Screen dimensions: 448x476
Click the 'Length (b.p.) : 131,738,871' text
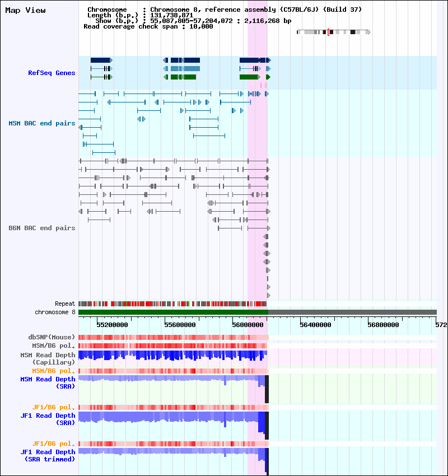140,15
